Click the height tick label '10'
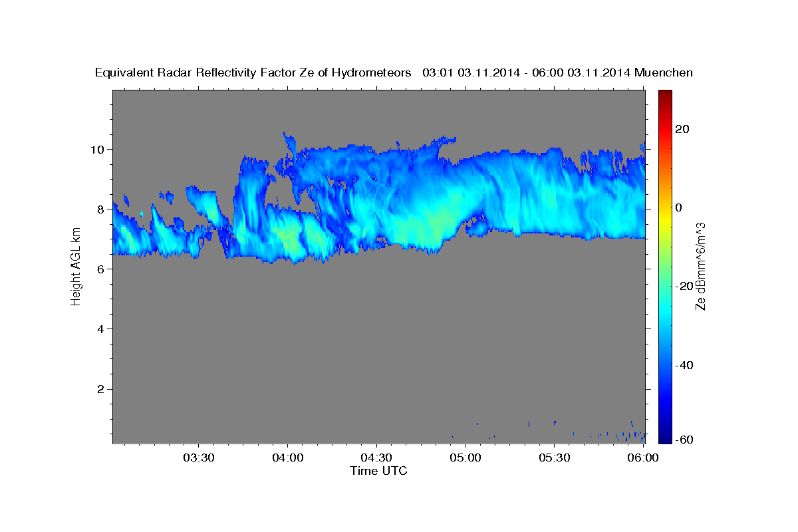798x532 pixels. pyautogui.click(x=98, y=149)
